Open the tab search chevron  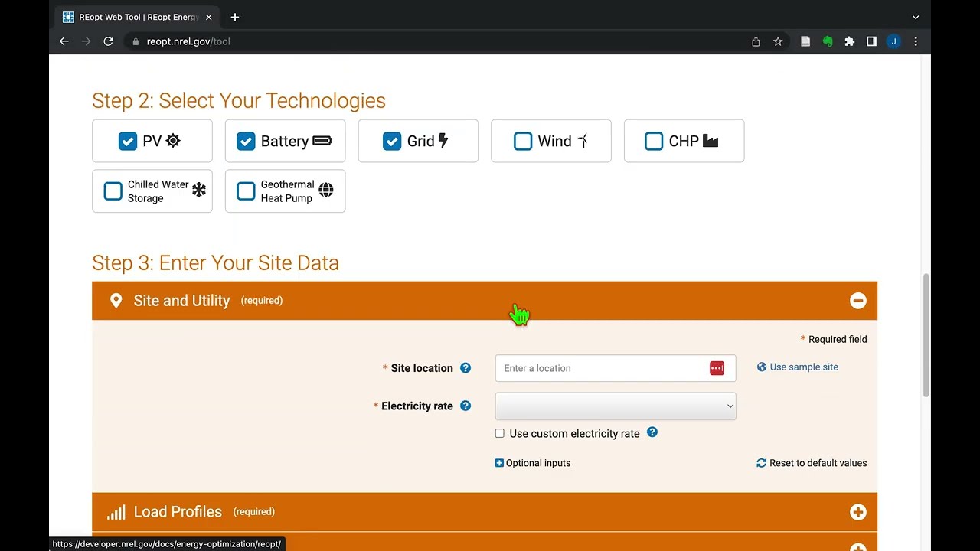916,17
